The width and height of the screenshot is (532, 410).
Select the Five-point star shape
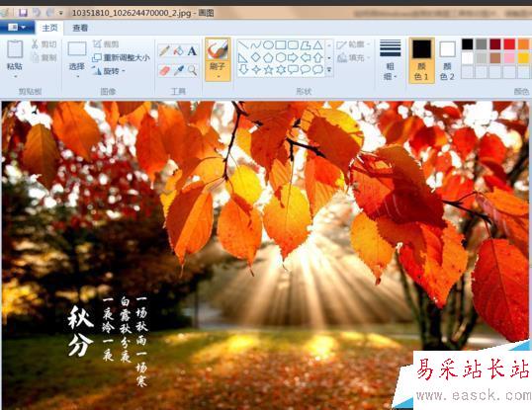click(x=268, y=70)
